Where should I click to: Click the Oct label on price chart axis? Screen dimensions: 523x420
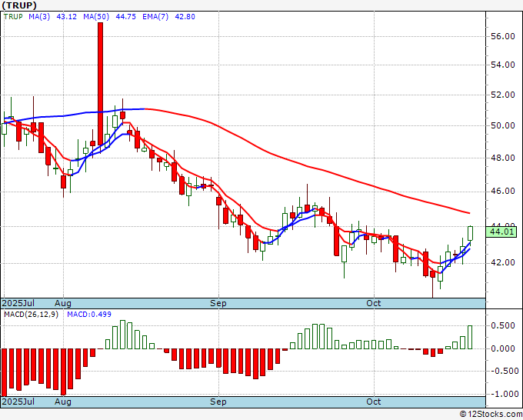374,303
